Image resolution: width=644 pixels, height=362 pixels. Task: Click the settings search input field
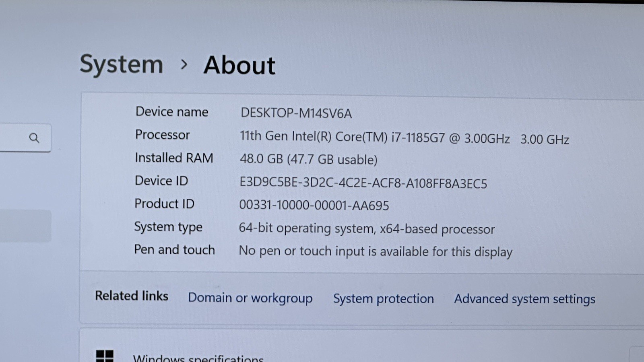(25, 138)
